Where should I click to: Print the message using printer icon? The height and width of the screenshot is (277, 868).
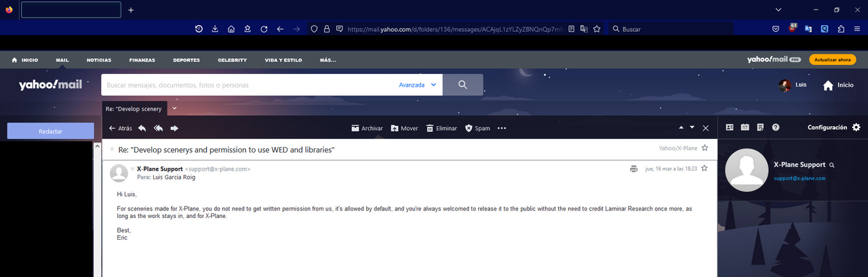coord(633,169)
